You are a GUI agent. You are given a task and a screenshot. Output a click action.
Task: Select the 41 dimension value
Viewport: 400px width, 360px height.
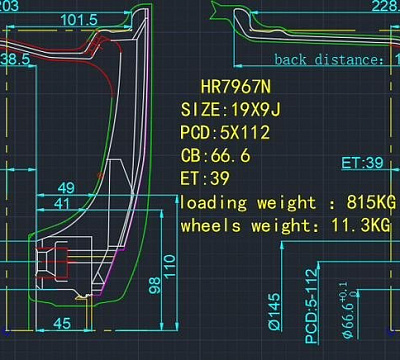click(x=62, y=204)
